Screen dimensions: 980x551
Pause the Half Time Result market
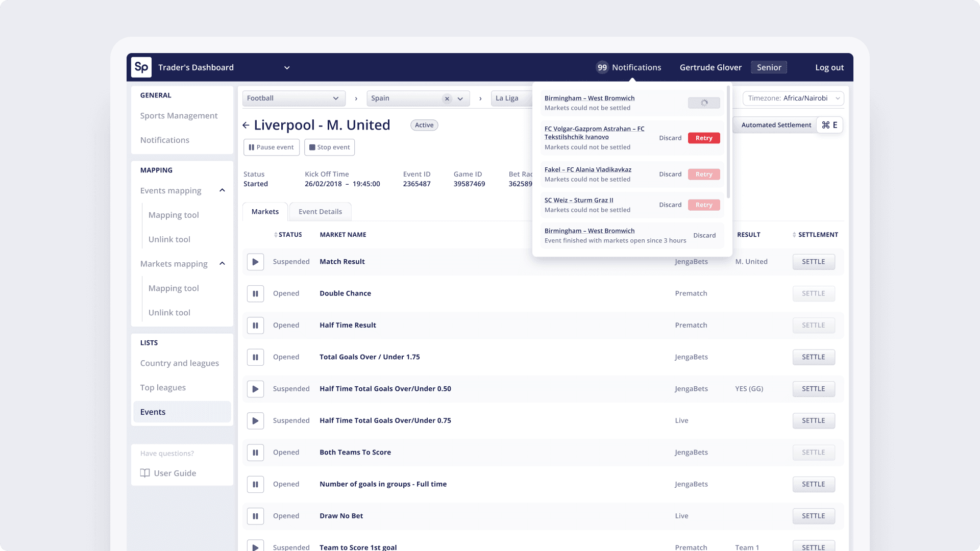click(x=255, y=325)
